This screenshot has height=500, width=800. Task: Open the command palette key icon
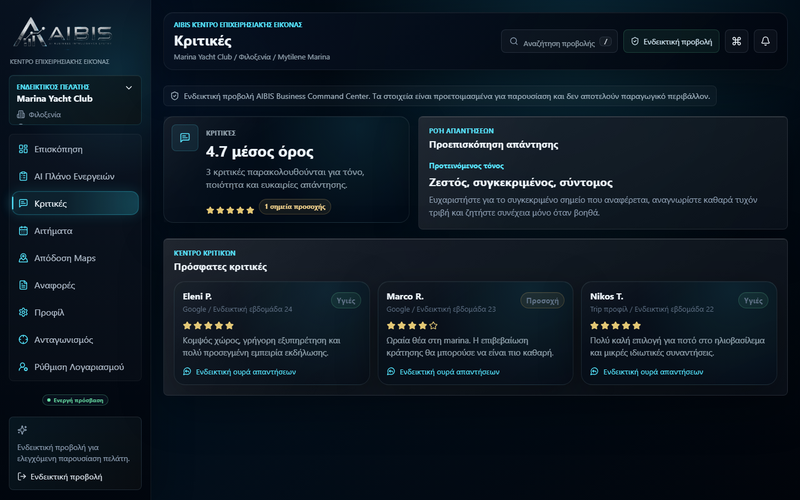(x=736, y=41)
